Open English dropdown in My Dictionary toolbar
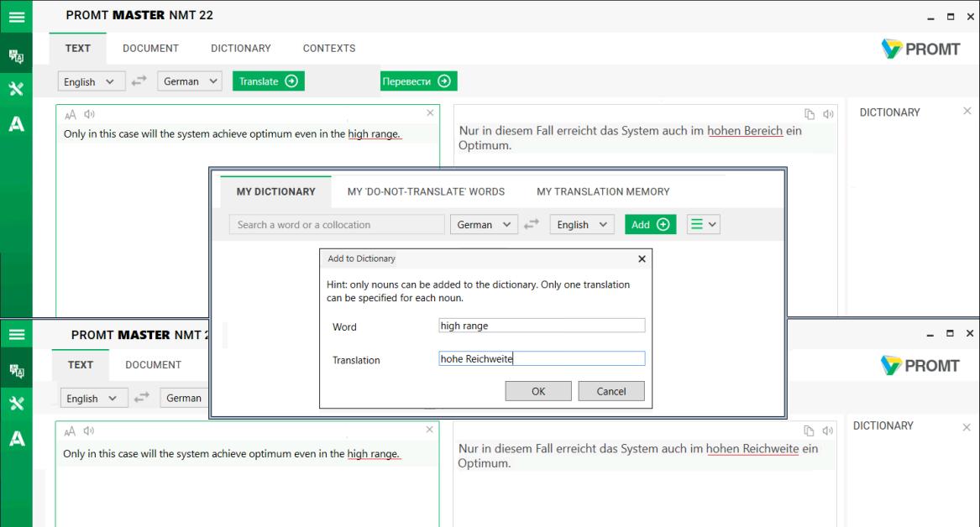 tap(582, 224)
